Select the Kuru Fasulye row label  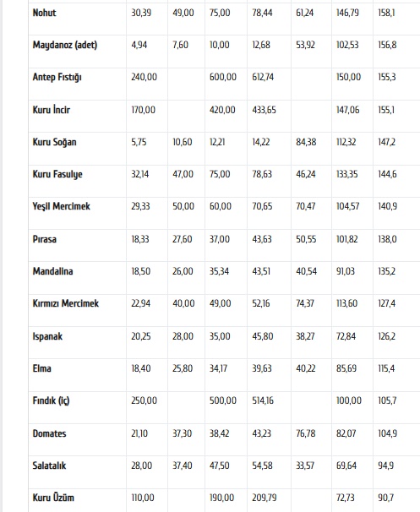pyautogui.click(x=57, y=174)
